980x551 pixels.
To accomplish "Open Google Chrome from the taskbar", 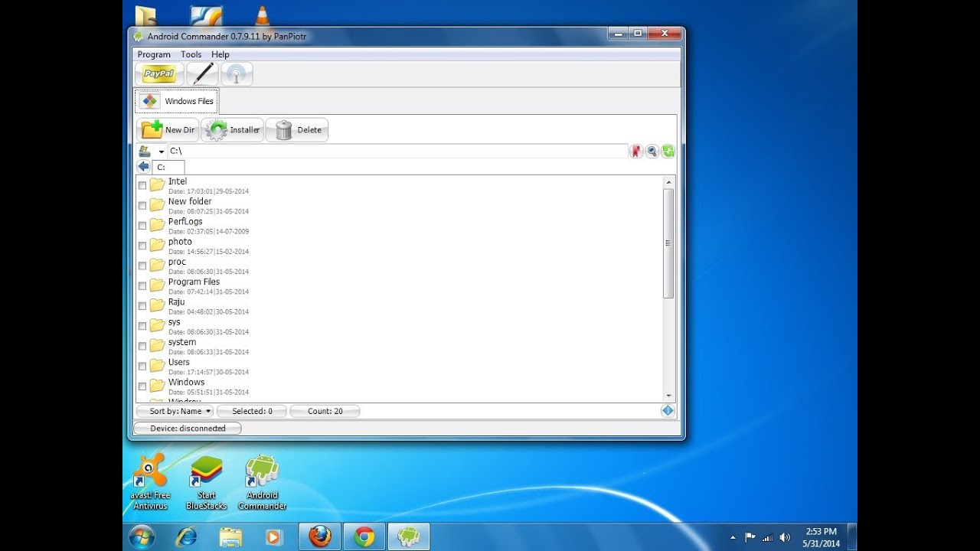I will click(x=364, y=537).
